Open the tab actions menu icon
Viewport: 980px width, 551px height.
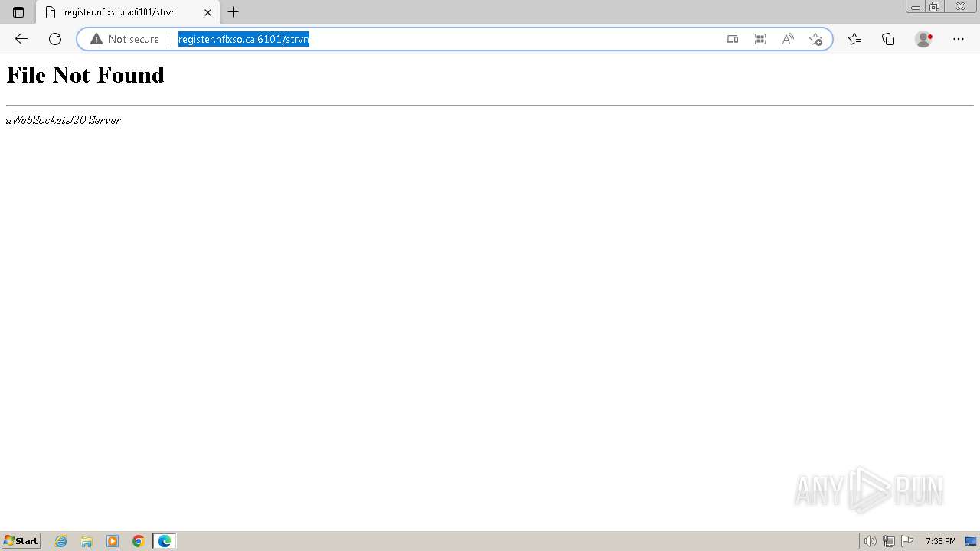pos(18,12)
